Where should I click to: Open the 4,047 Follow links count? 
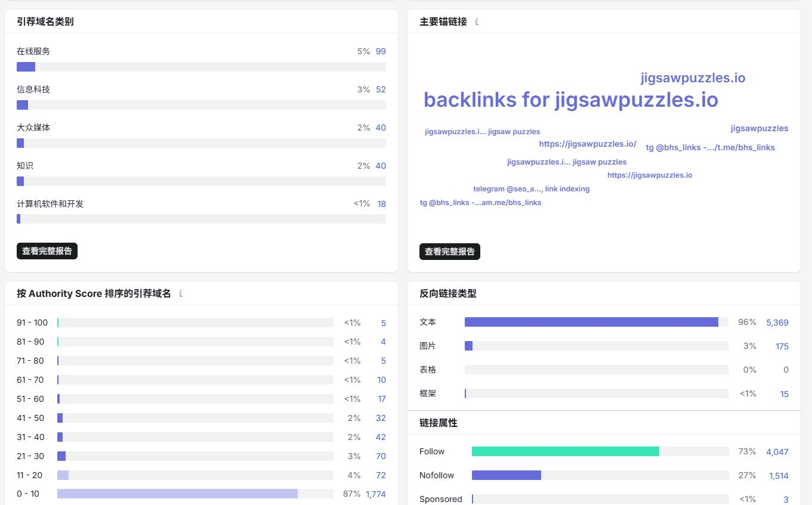point(777,452)
